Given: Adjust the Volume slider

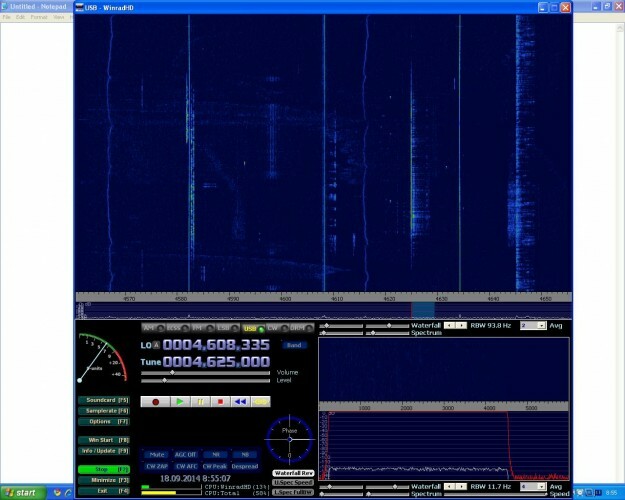Looking at the screenshot, I should point(172,372).
